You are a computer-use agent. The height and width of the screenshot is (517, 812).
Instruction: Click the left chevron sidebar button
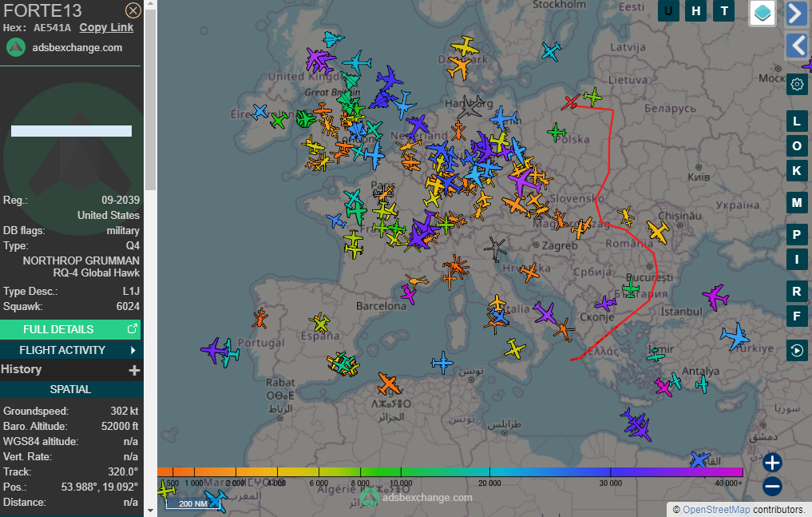pos(797,46)
